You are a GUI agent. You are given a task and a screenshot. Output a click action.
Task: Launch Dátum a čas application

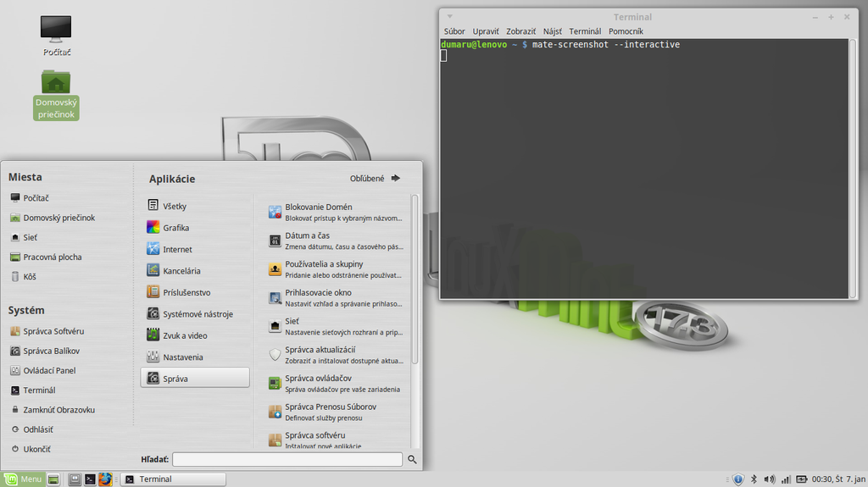tap(336, 241)
